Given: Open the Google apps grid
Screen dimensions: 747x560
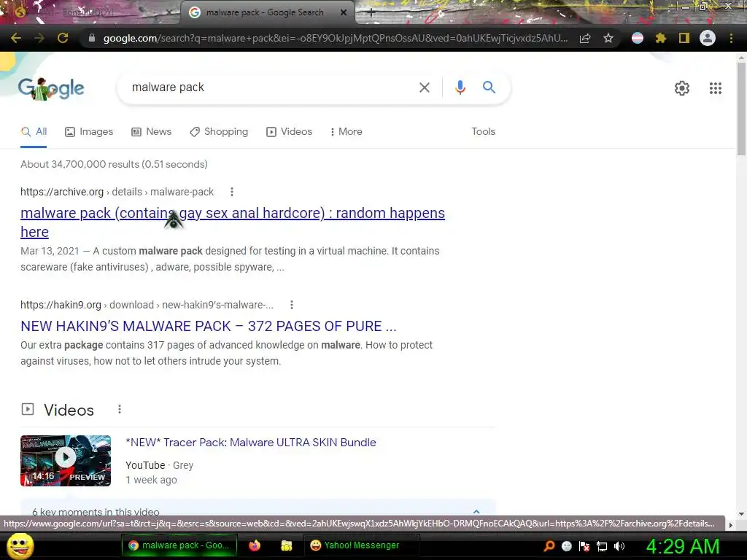Looking at the screenshot, I should [716, 88].
